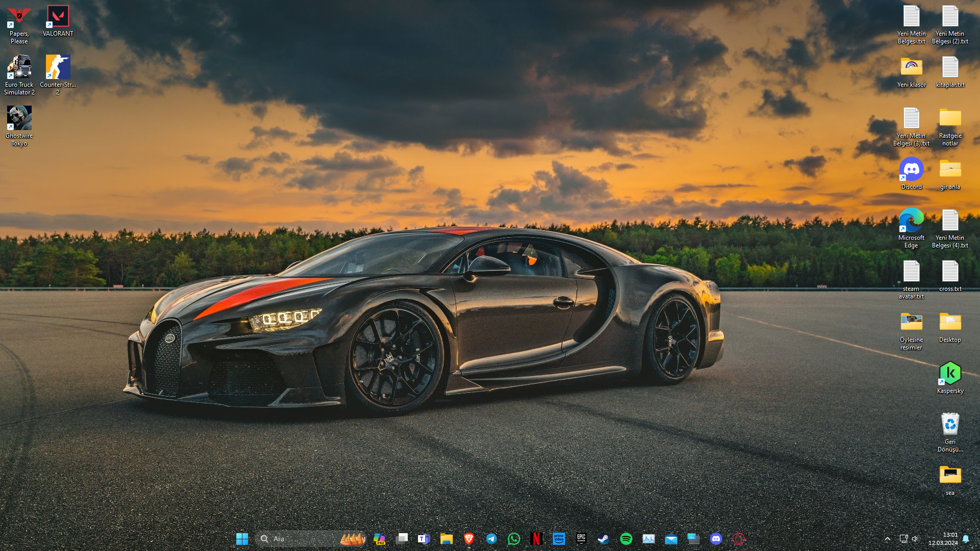Select the kitaplar.txt file
Viewport: 980px width, 551px height.
950,72
